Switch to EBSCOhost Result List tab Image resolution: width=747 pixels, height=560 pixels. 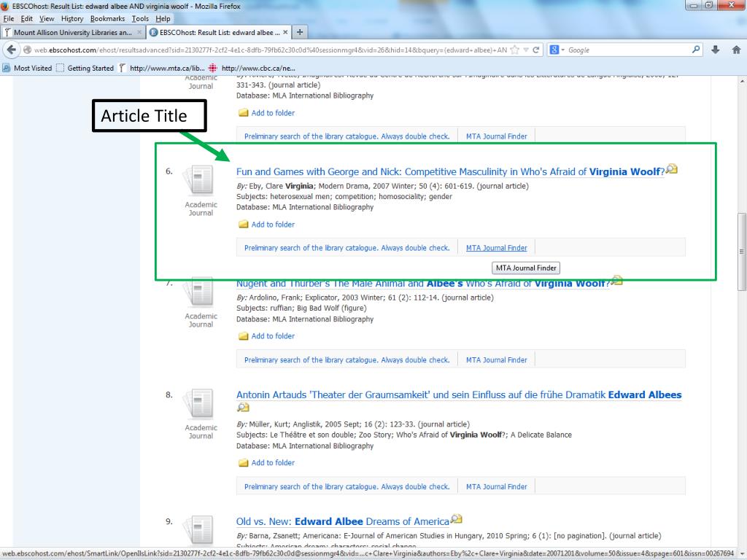(219, 32)
